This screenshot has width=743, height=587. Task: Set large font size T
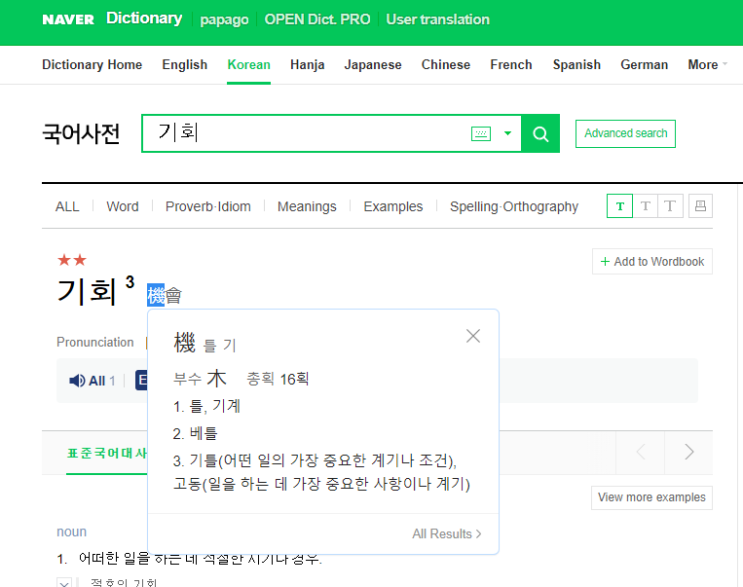click(x=670, y=206)
